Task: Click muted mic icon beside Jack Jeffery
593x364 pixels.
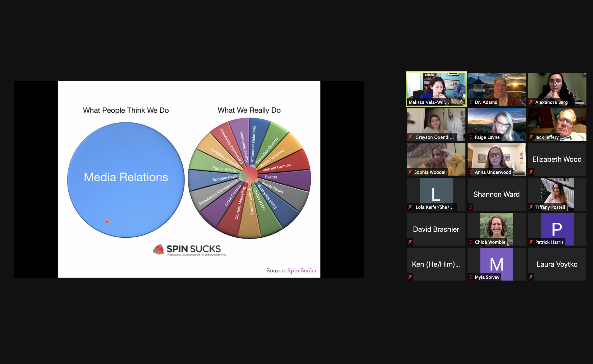Action: pyautogui.click(x=531, y=137)
